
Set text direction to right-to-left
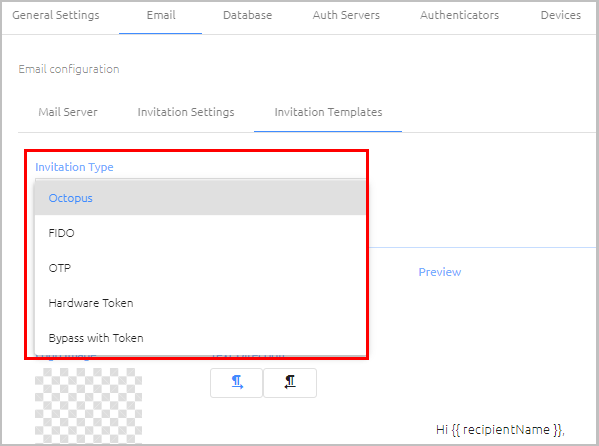coord(290,383)
